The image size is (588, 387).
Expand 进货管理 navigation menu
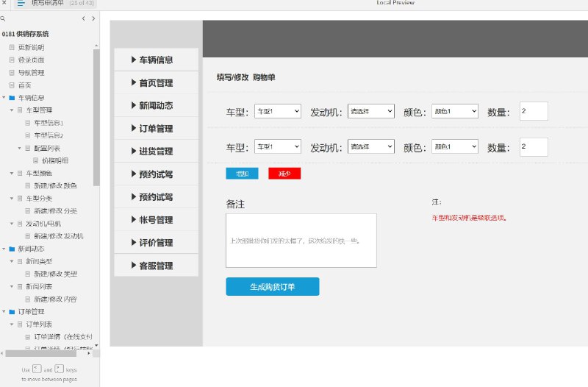[x=156, y=152]
